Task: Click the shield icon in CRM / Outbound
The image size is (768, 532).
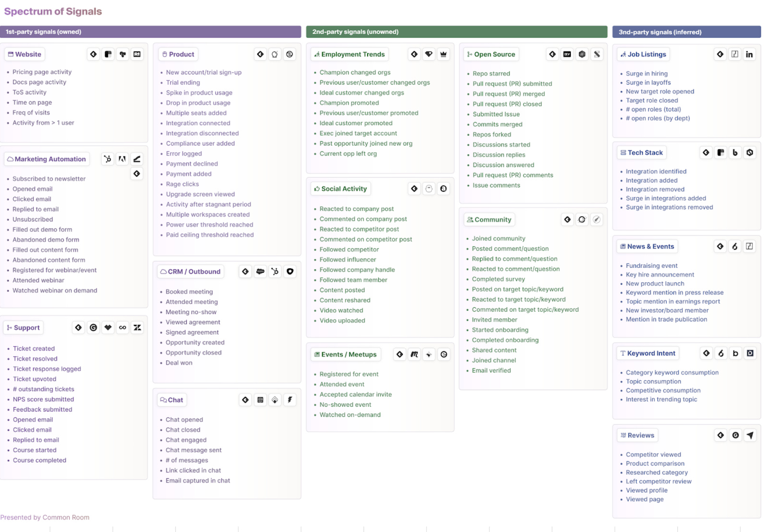Action: (290, 271)
